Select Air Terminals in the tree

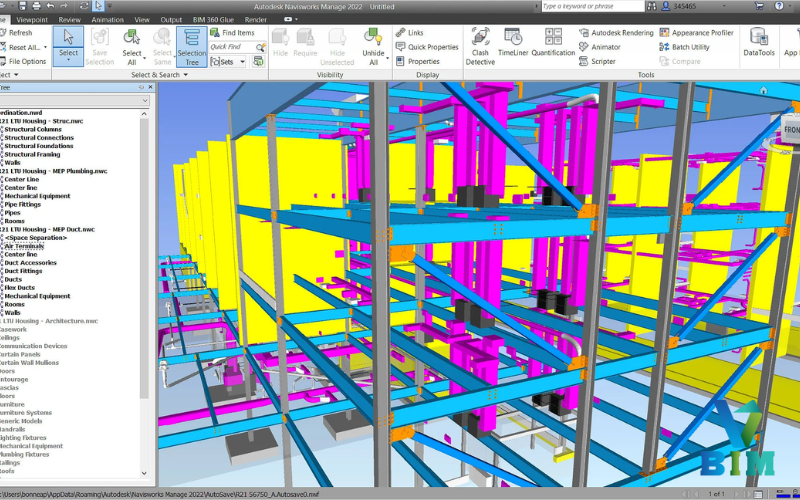tap(24, 246)
